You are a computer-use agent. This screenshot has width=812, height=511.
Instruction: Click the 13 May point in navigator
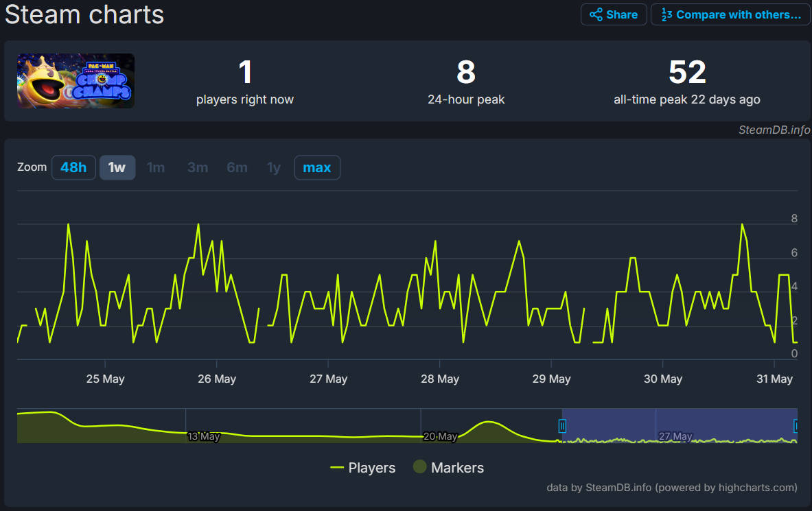(x=203, y=436)
